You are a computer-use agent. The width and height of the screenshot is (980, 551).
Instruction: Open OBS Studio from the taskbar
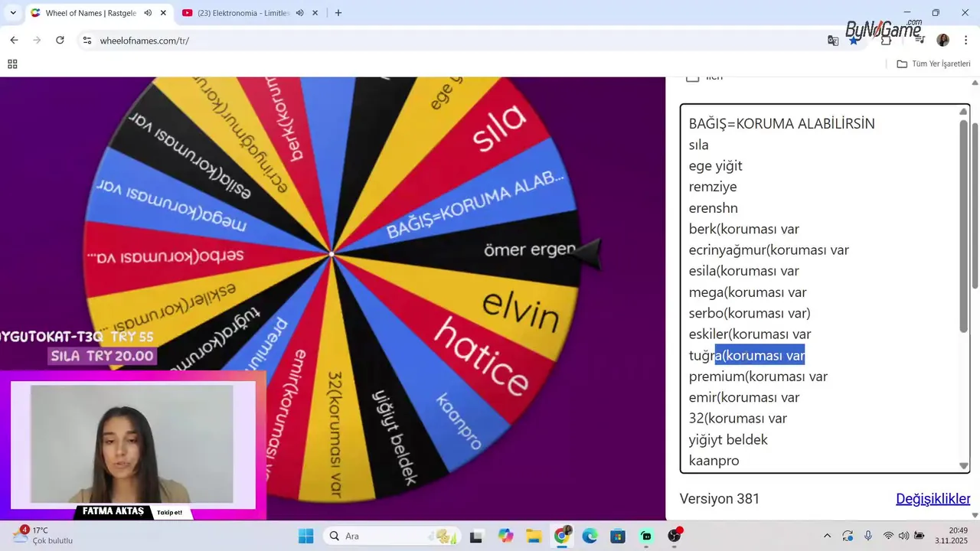(675, 536)
